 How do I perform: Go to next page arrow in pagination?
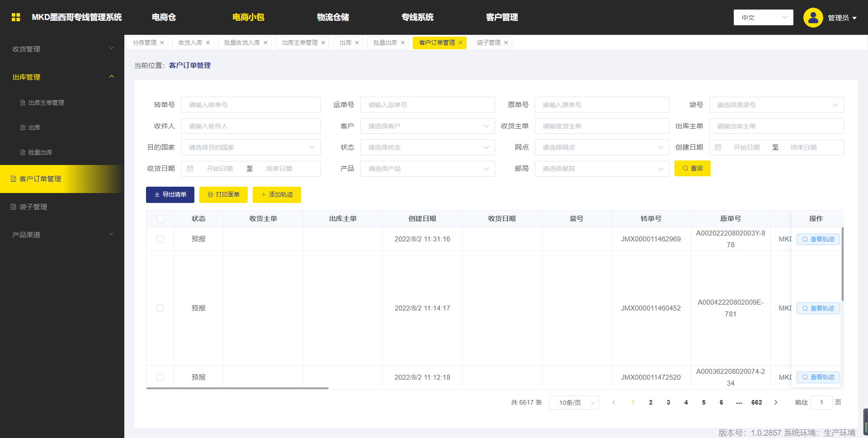tap(776, 402)
